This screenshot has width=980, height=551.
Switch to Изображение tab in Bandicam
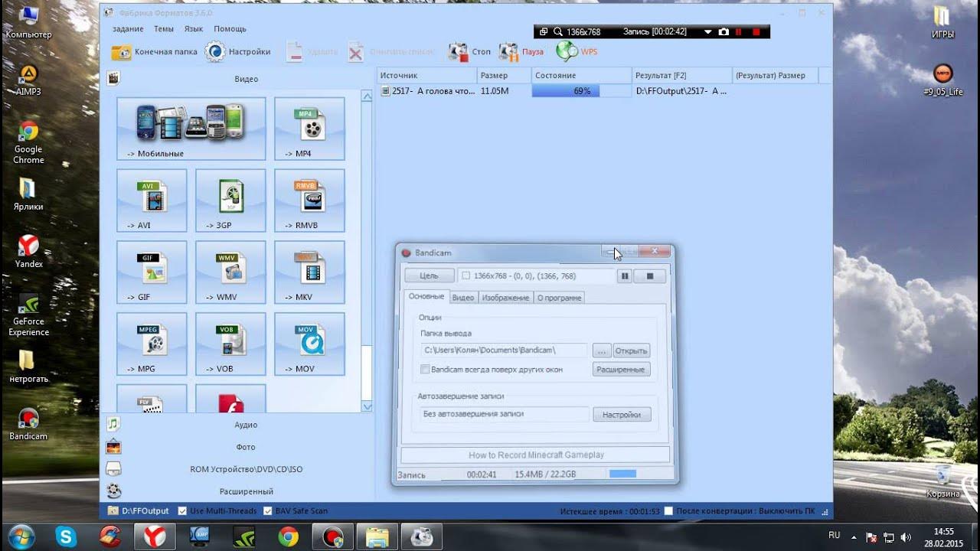click(505, 297)
